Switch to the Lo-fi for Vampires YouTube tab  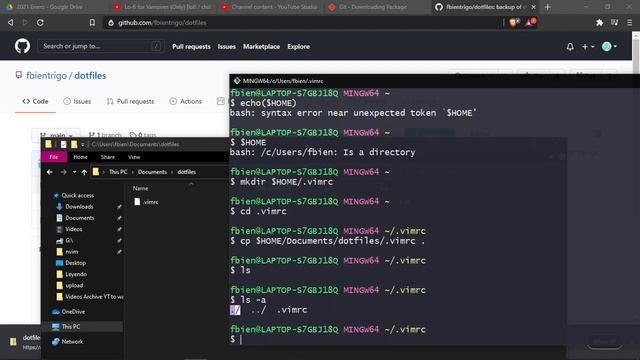[x=162, y=7]
